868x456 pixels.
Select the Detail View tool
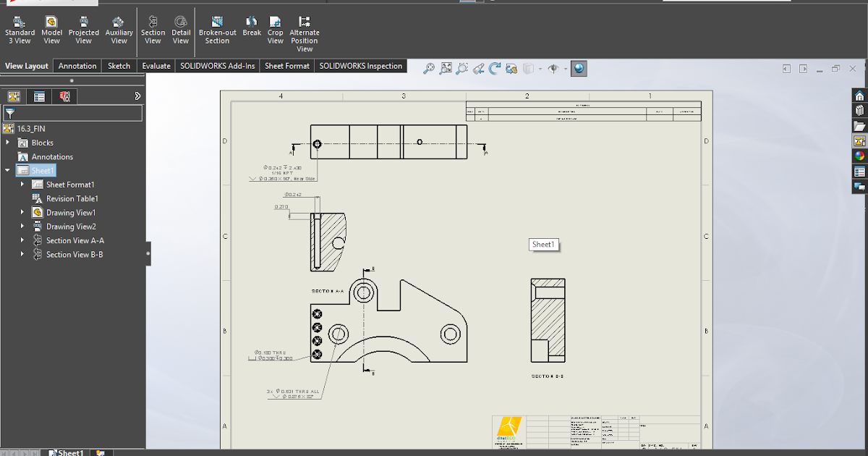(x=181, y=29)
